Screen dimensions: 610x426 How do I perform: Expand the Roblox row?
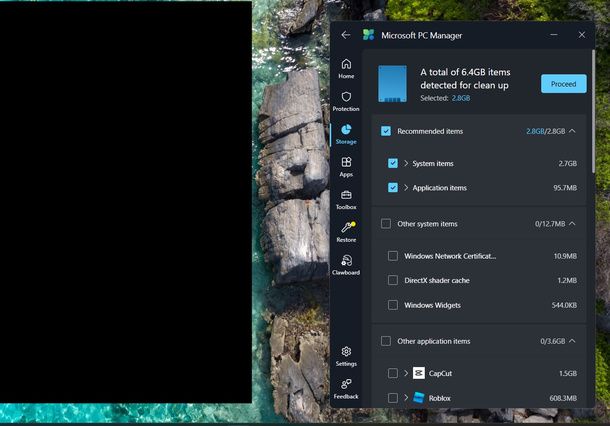[x=406, y=398]
